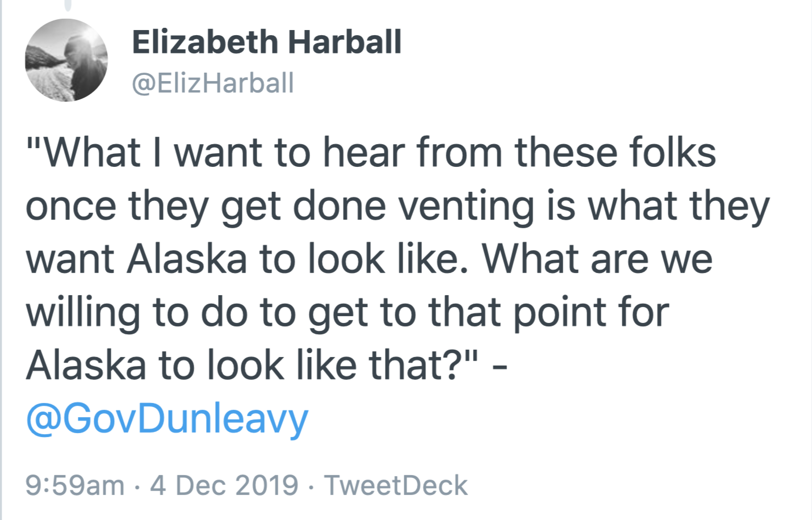812x520 pixels.
Task: Follow the blue @GovDunleavy mention link
Action: tap(167, 418)
